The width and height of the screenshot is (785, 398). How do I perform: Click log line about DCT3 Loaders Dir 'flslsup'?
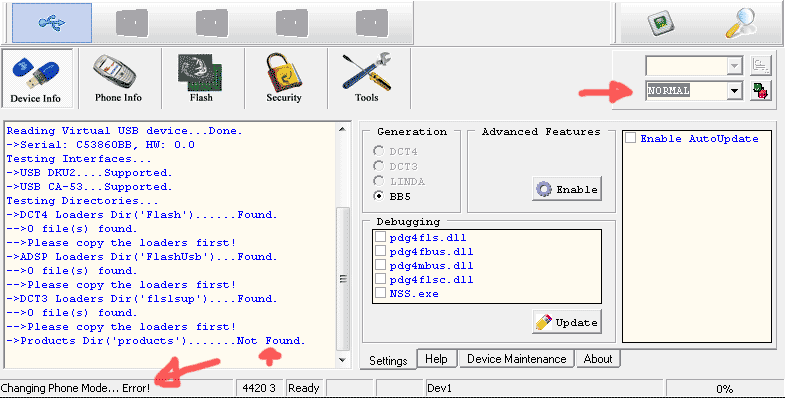(x=142, y=299)
